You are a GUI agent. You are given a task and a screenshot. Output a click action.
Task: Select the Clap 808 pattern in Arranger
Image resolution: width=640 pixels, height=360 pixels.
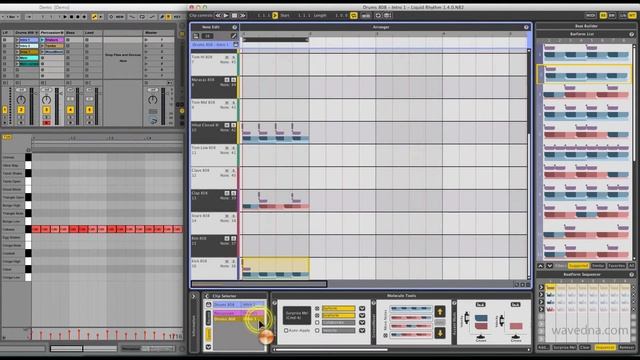[276, 200]
